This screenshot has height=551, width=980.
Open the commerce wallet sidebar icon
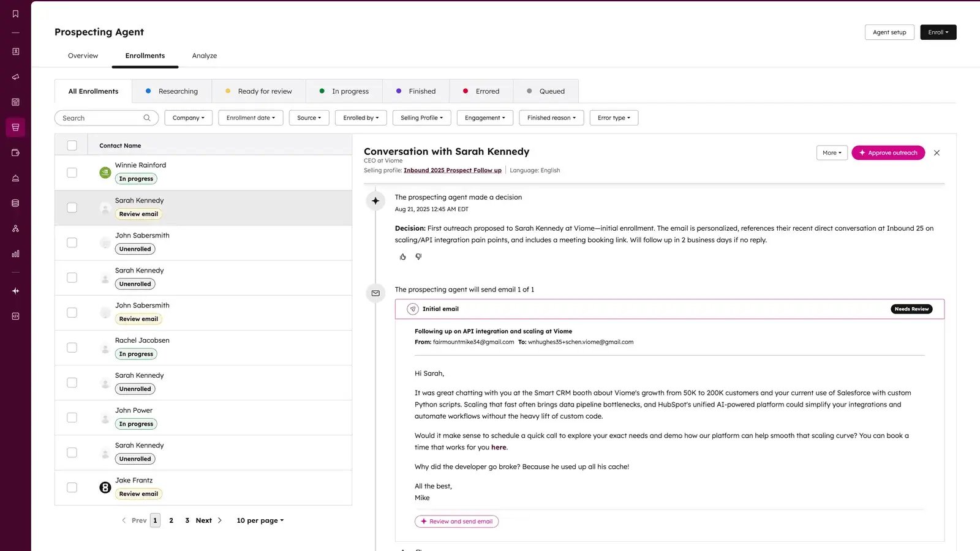coord(15,153)
